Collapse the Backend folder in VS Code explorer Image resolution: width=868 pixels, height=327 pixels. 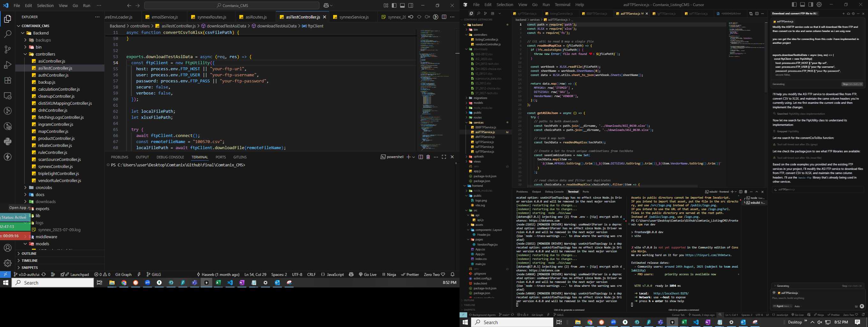[x=23, y=33]
